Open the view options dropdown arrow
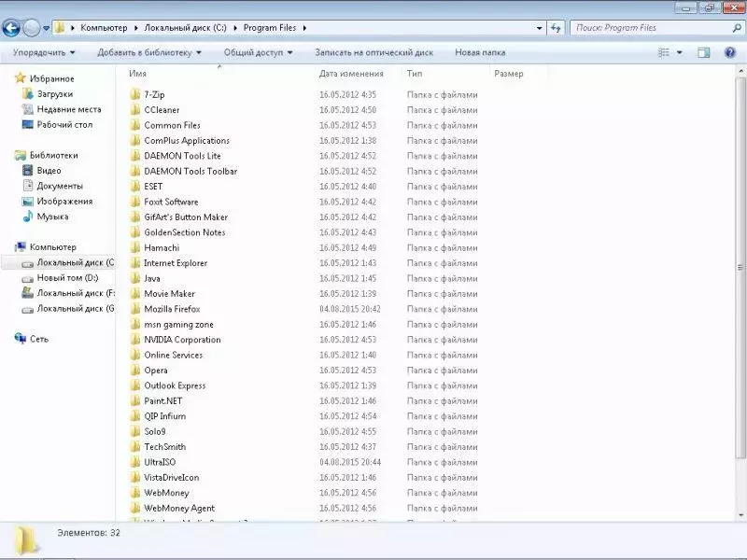This screenshot has width=747, height=560. [x=680, y=52]
